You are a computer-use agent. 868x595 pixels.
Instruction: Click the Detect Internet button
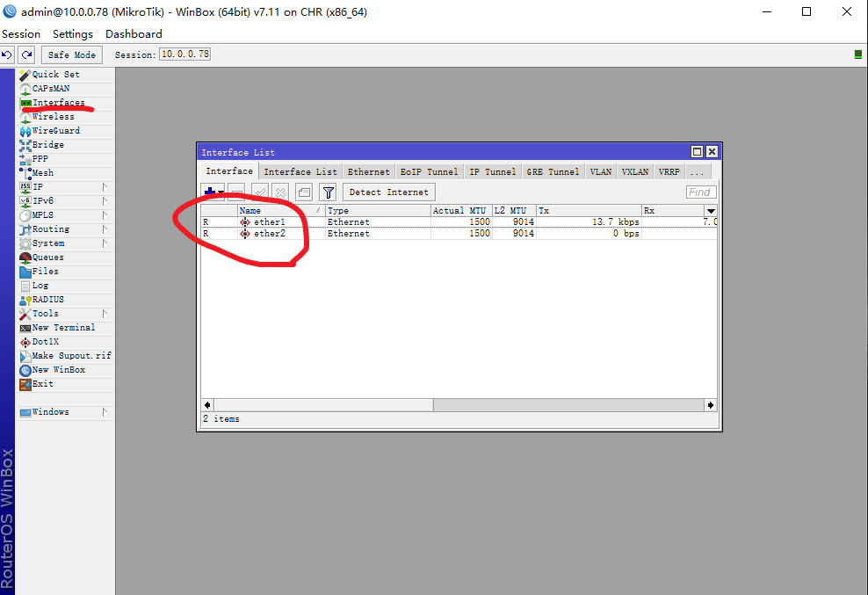(x=388, y=192)
